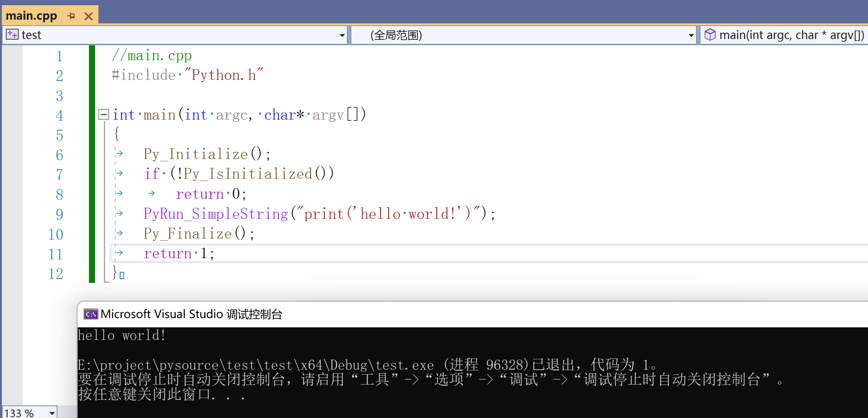The width and height of the screenshot is (868, 418).
Task: Select the main.cpp tab
Action: coord(32,16)
